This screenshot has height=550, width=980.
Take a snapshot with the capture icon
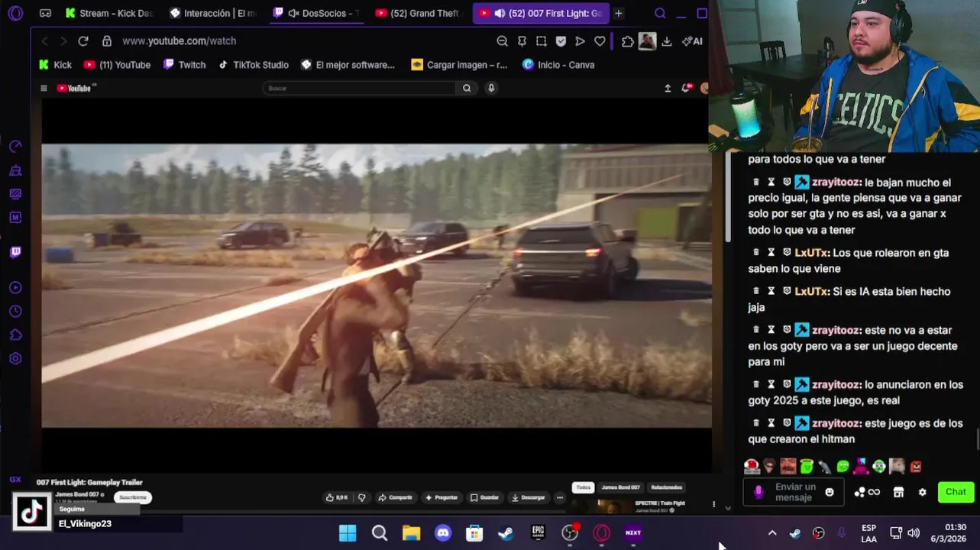pyautogui.click(x=541, y=41)
